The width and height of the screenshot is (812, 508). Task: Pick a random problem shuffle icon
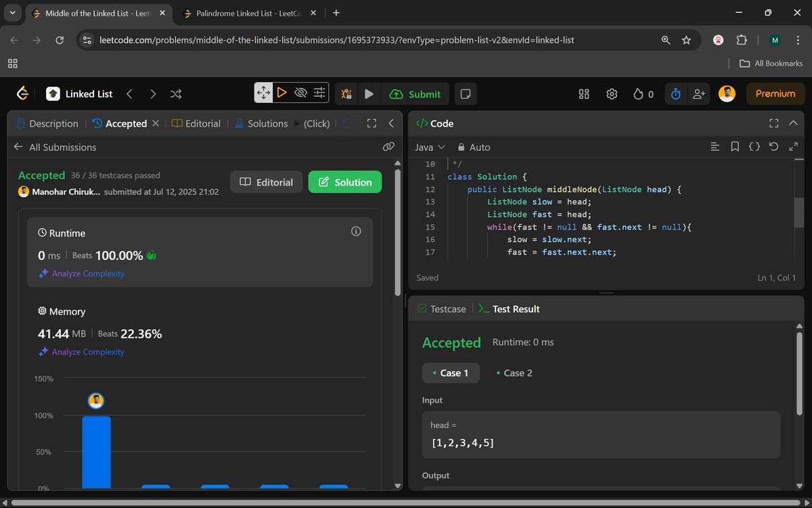point(176,94)
